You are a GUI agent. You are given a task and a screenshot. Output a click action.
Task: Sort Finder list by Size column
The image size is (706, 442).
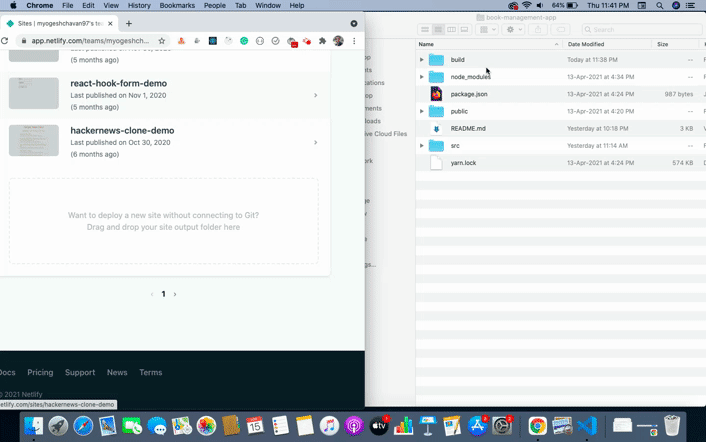(x=675, y=44)
